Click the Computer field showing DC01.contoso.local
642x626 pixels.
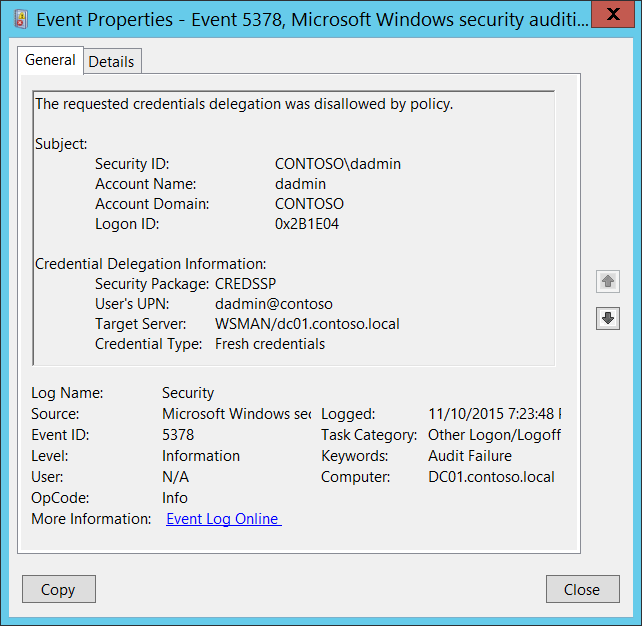(491, 477)
